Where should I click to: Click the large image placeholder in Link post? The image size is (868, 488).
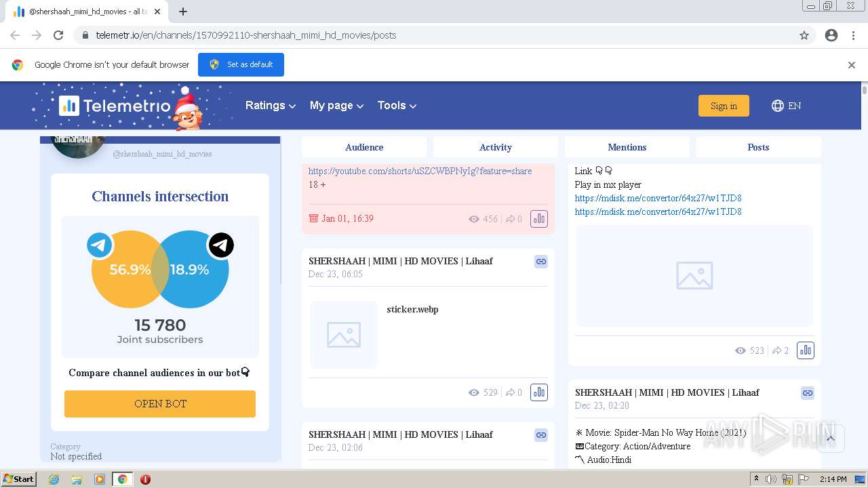point(694,276)
